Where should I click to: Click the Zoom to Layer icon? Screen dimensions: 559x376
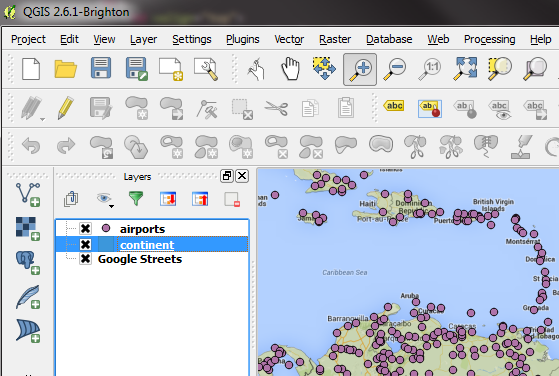(x=535, y=69)
